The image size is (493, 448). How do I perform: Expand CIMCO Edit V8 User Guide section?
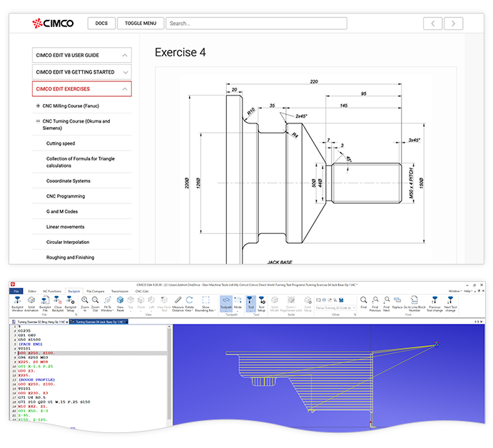pos(82,56)
